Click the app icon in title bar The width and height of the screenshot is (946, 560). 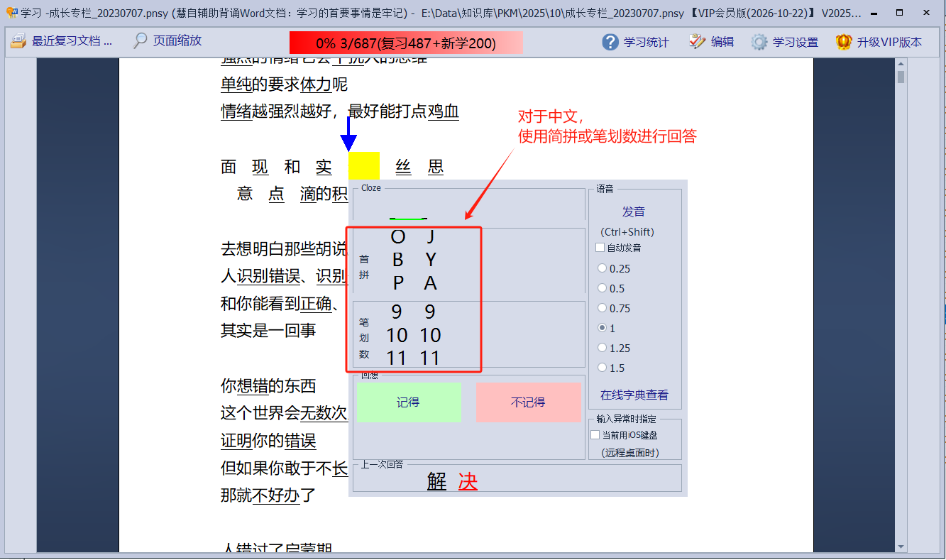10,13
